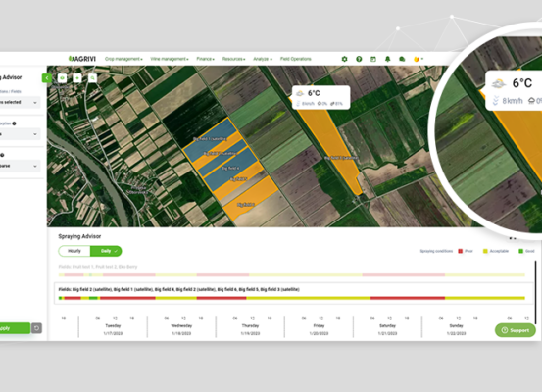
Task: Click the Poor red legend swatch
Action: tap(460, 251)
